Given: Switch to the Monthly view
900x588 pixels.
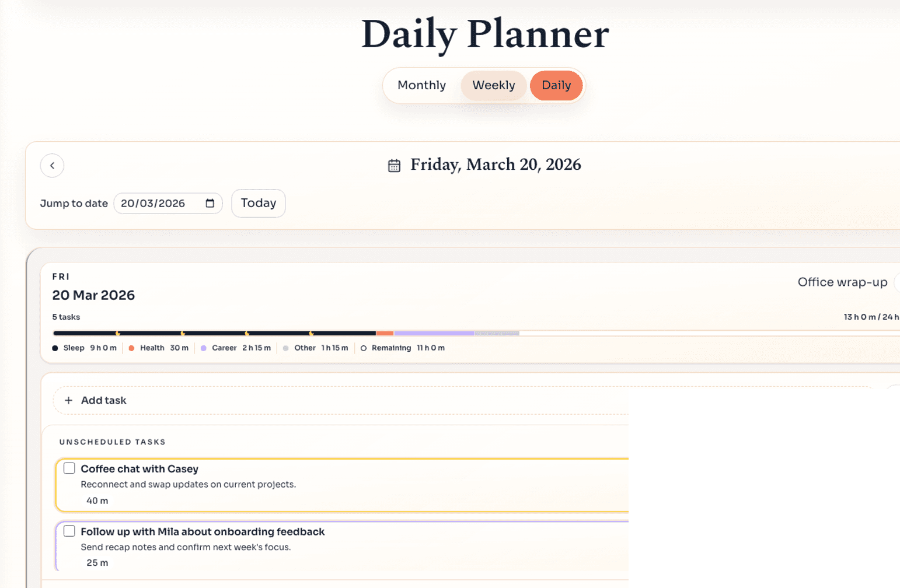Looking at the screenshot, I should pyautogui.click(x=421, y=85).
